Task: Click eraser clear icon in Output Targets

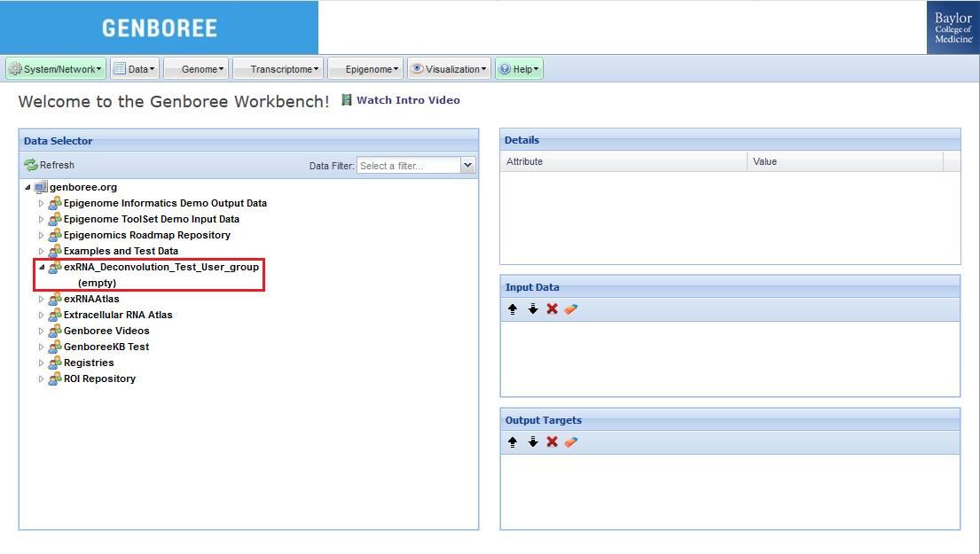Action: point(571,442)
